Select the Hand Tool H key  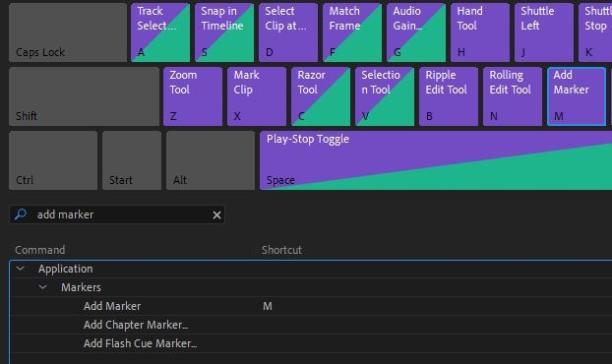(480, 32)
